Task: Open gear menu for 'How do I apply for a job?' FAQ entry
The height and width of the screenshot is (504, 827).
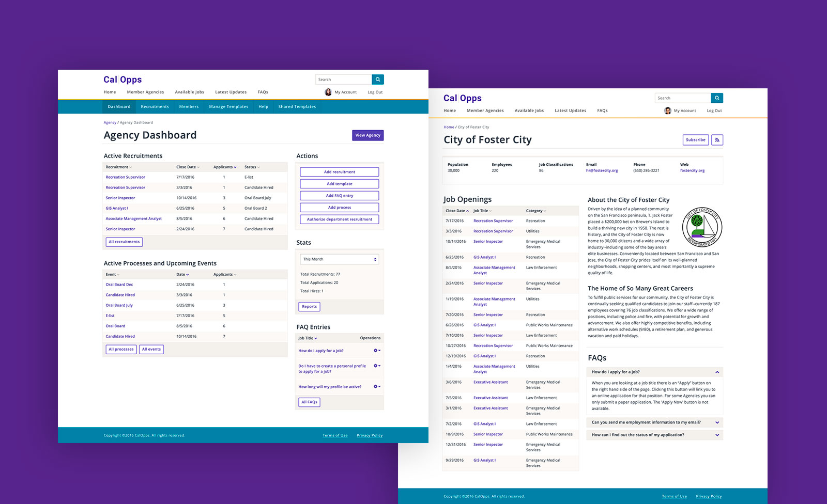Action: (377, 351)
